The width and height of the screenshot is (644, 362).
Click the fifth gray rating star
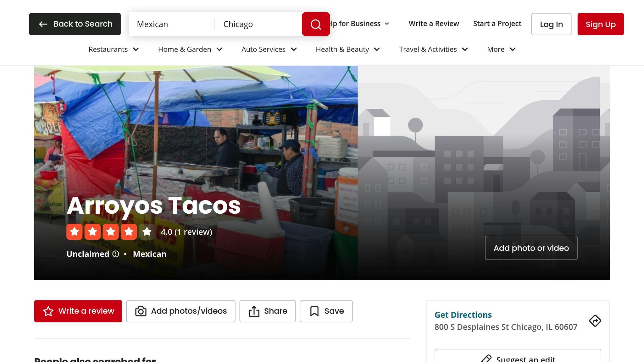point(147,232)
